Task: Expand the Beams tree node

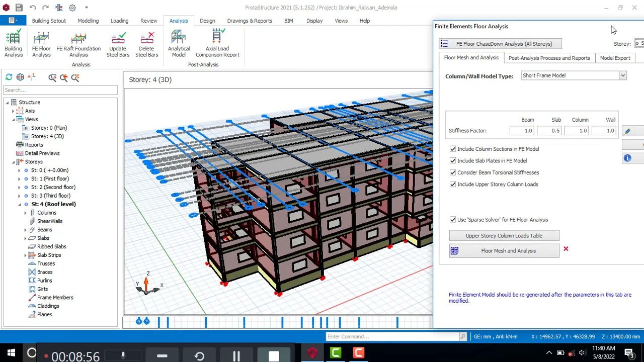Action: pyautogui.click(x=25, y=230)
